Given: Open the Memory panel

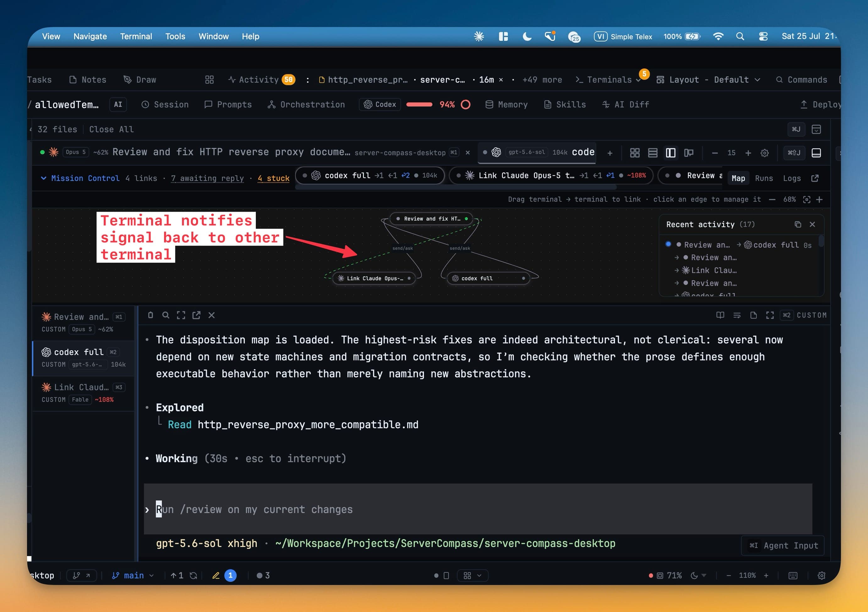Looking at the screenshot, I should click(x=506, y=104).
